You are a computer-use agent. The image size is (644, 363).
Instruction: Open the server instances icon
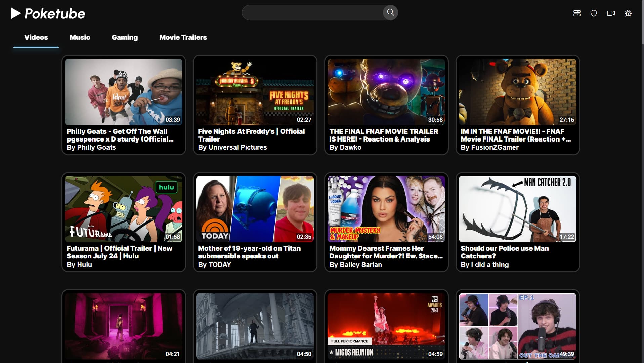pos(576,13)
